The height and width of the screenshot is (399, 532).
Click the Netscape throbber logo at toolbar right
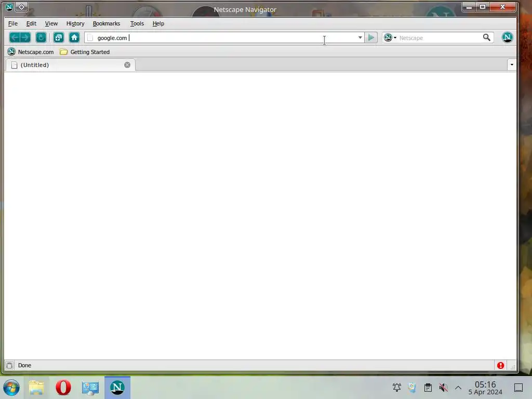tap(507, 37)
